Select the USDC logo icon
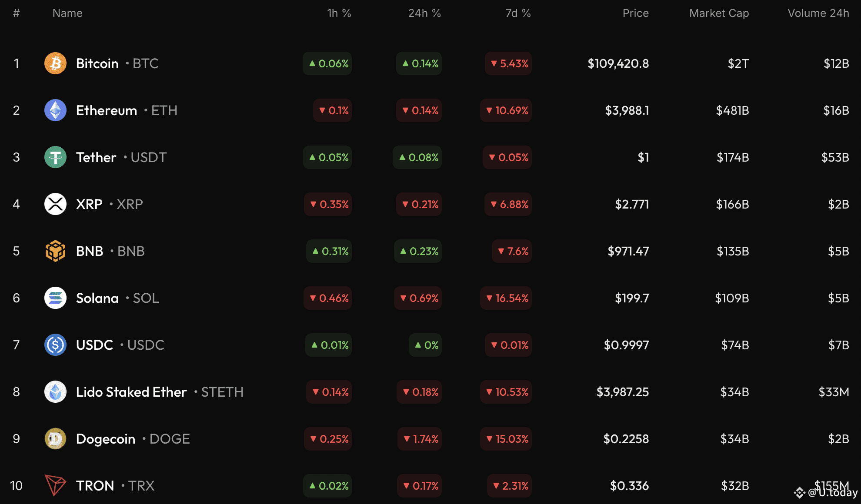The width and height of the screenshot is (861, 504). (x=55, y=345)
